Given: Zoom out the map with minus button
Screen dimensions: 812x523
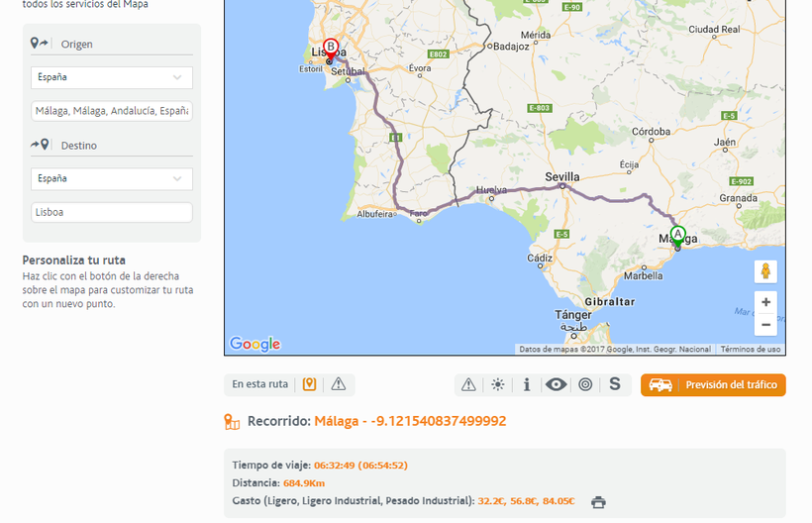Looking at the screenshot, I should click(765, 325).
